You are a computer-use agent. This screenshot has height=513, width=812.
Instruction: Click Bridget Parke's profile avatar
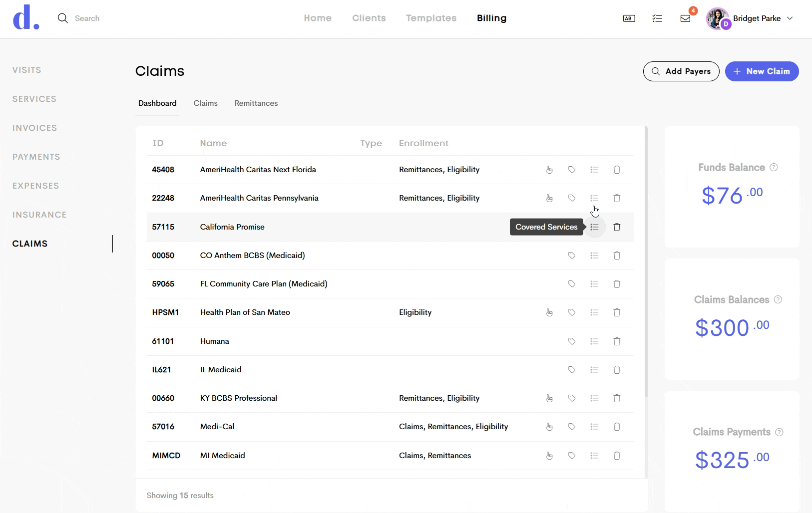pyautogui.click(x=718, y=18)
